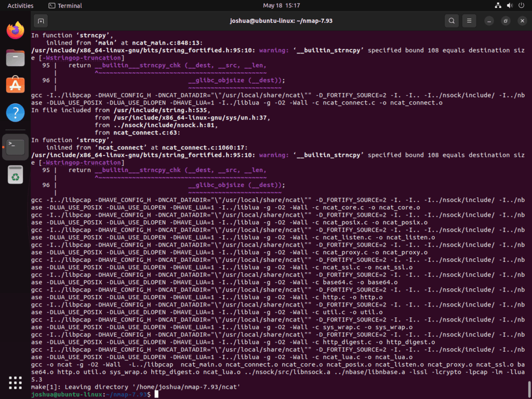Open the Help application icon

(x=15, y=113)
